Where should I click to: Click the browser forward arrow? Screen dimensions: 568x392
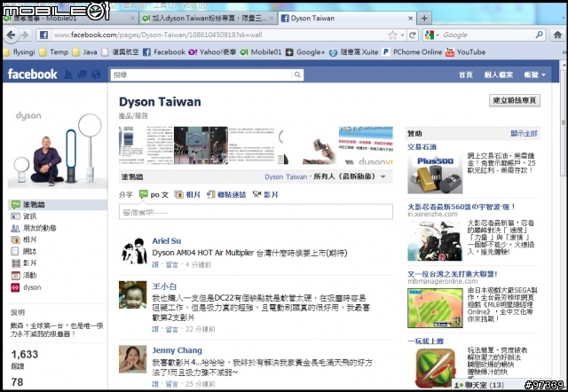[25, 35]
